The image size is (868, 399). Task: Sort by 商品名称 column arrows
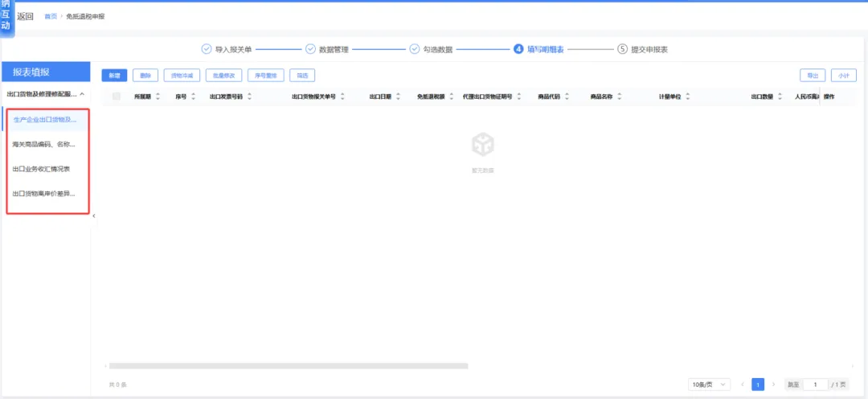[619, 97]
